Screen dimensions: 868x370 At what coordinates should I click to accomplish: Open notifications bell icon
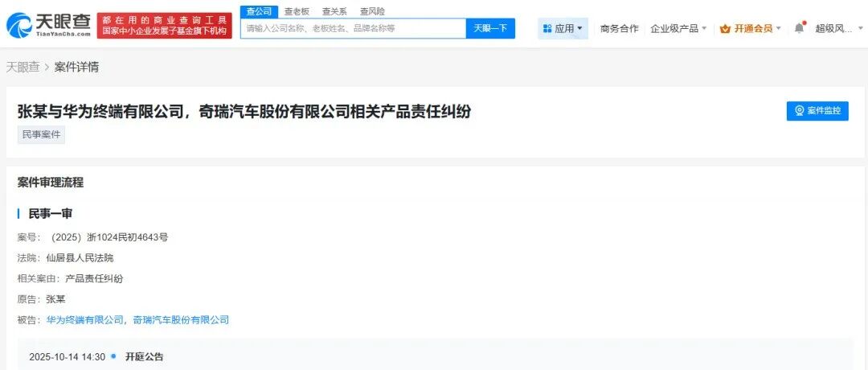coord(800,27)
